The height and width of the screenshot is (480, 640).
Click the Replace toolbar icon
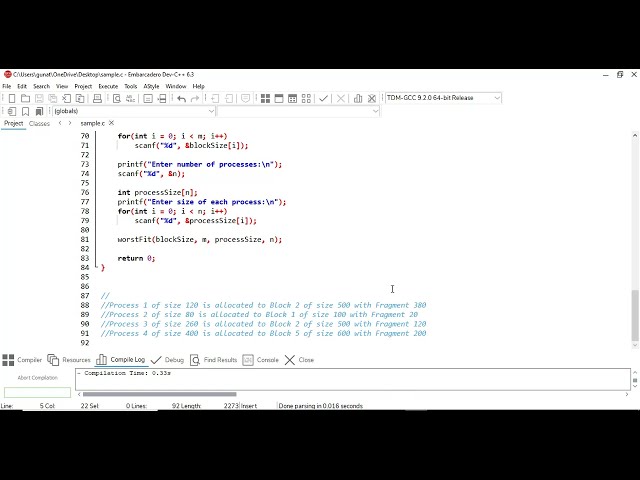131,98
